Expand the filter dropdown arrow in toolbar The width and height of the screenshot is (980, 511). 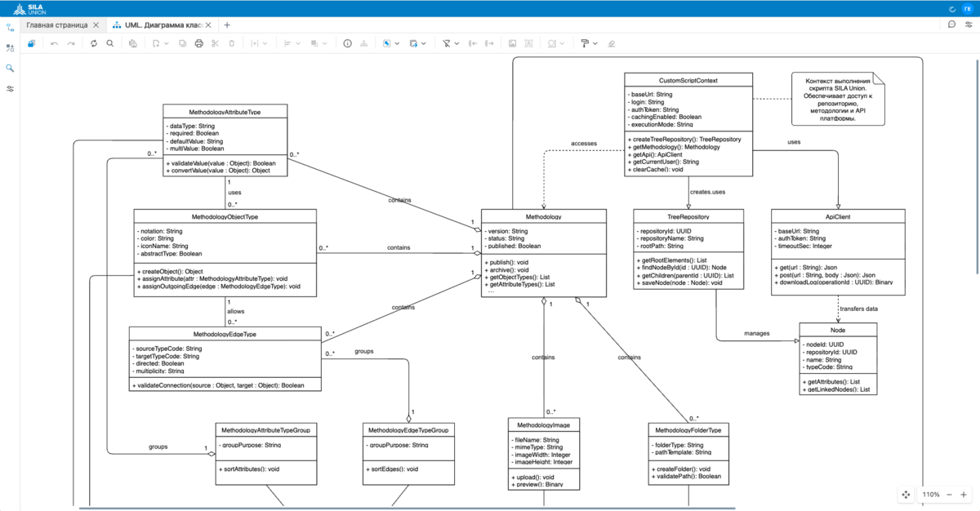coord(457,43)
